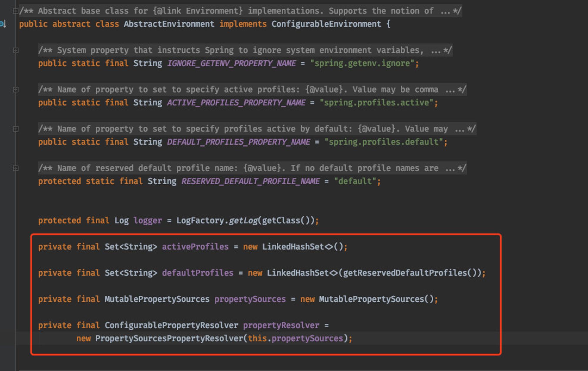Click the PropertySourcesPropertyResolver constructor call
The height and width of the screenshot is (371, 588).
[x=169, y=338]
